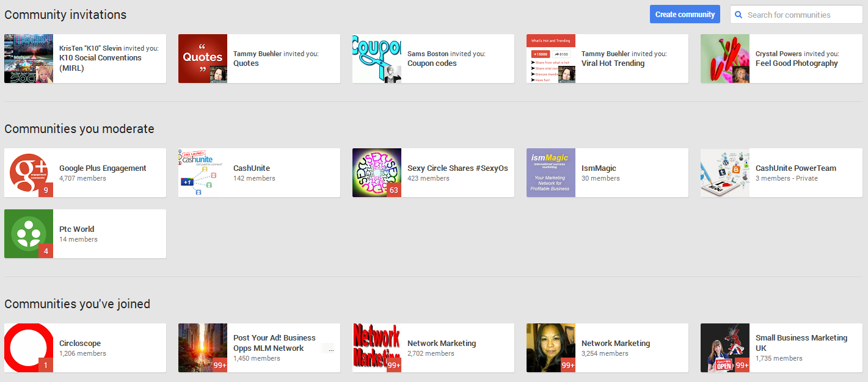Open the IsmMagic community name
The image size is (868, 382).
tap(599, 168)
